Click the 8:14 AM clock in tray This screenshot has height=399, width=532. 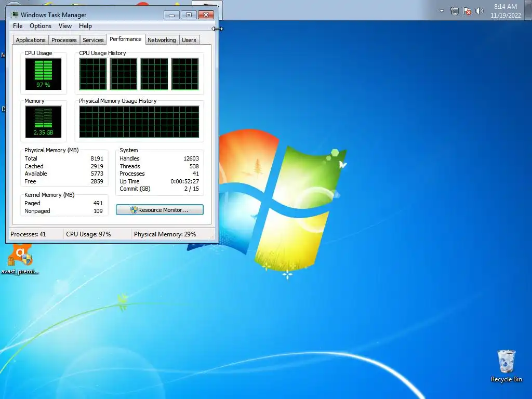(x=505, y=6)
